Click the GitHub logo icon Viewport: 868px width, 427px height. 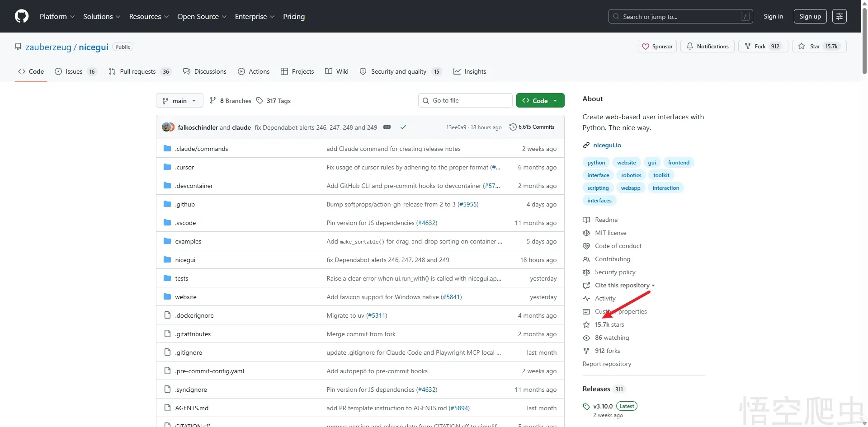(x=22, y=16)
